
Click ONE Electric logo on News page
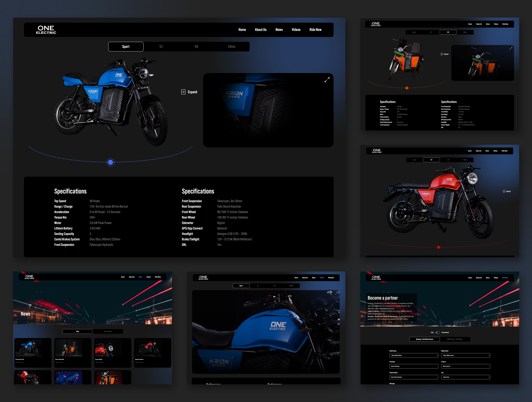click(x=29, y=277)
